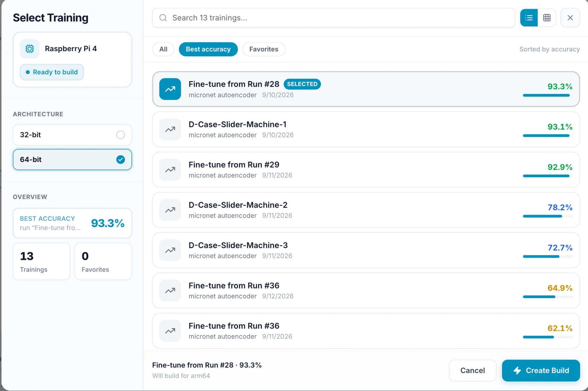The height and width of the screenshot is (391, 588).
Task: Click the lightning icon on Create Build
Action: pyautogui.click(x=517, y=370)
